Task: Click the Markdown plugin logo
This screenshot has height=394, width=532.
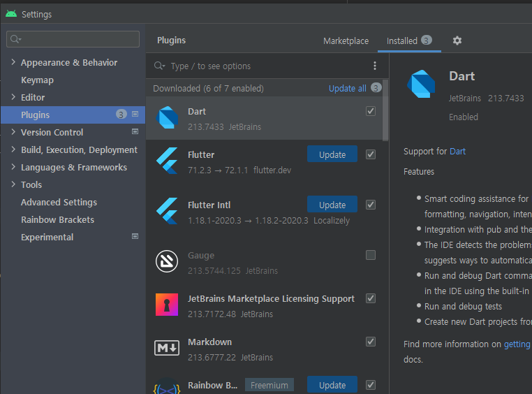Action: pyautogui.click(x=167, y=348)
